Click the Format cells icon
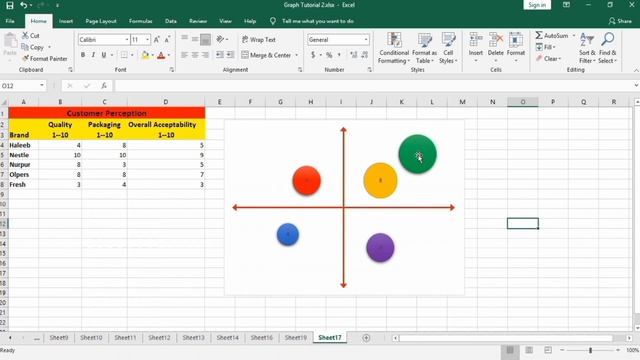Screen dimensions: 640x360 pos(516,40)
